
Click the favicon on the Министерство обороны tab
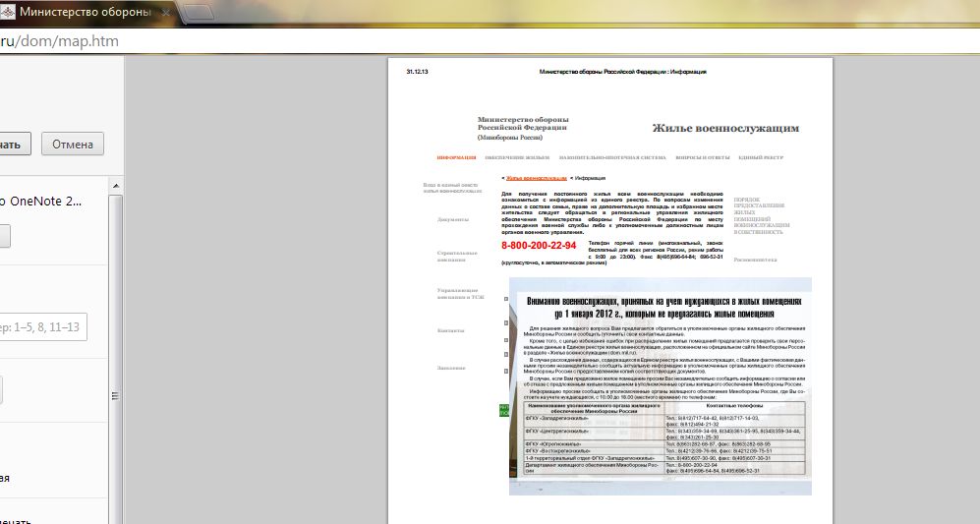point(7,14)
